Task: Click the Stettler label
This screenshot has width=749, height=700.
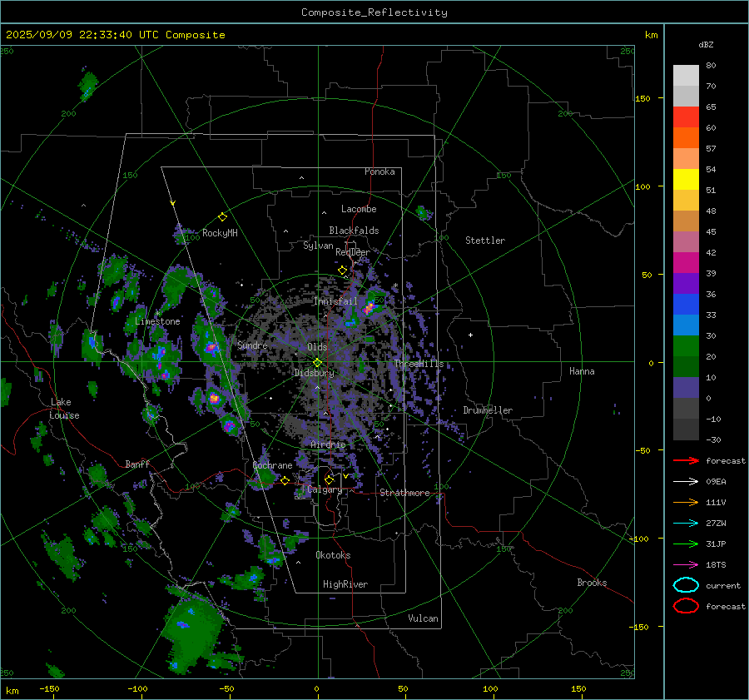Action: tap(485, 241)
